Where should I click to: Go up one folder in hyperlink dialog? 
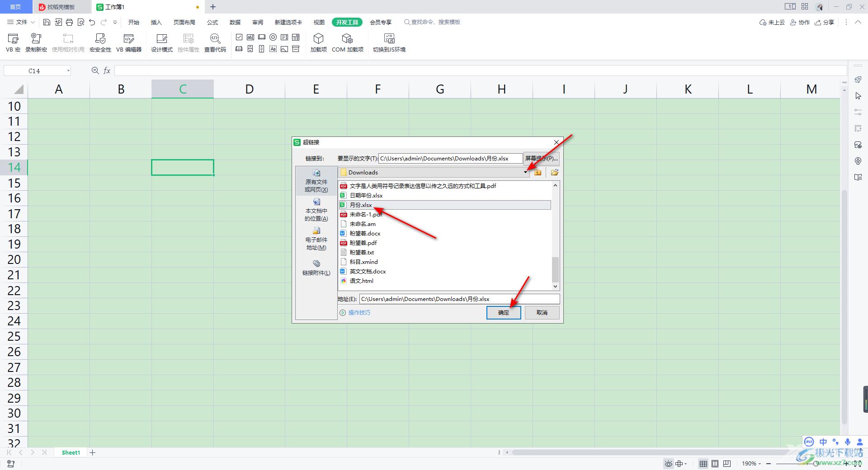point(538,172)
